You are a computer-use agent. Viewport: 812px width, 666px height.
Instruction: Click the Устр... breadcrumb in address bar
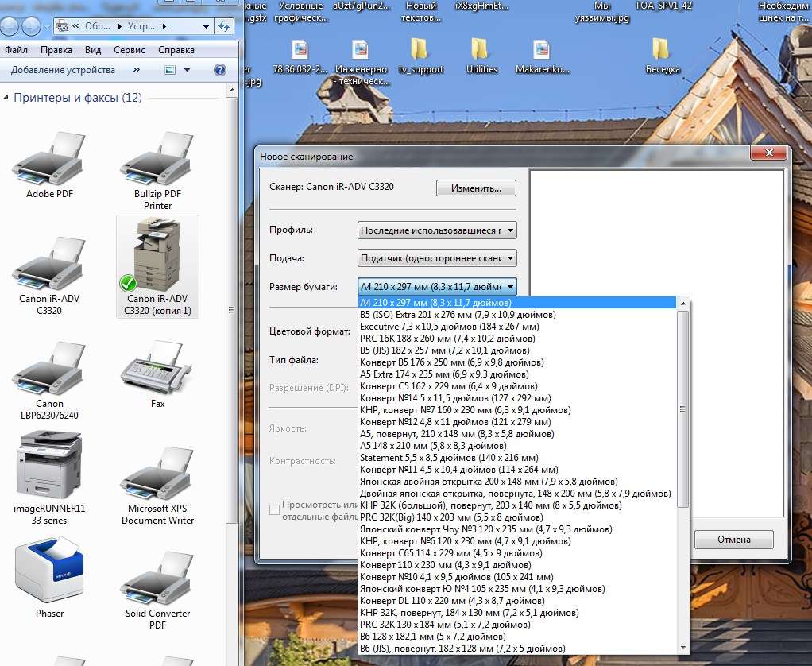click(x=141, y=26)
